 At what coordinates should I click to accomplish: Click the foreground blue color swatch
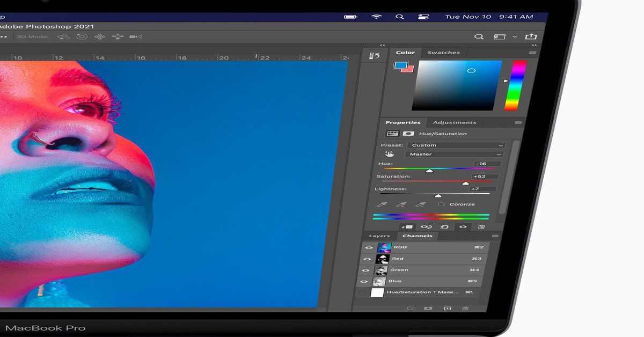(x=400, y=65)
